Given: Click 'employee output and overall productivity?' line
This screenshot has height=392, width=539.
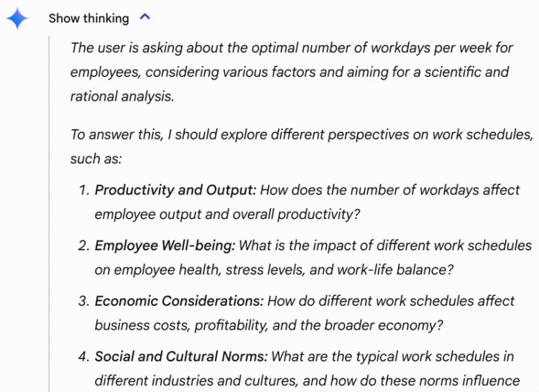Looking at the screenshot, I should [x=228, y=214].
